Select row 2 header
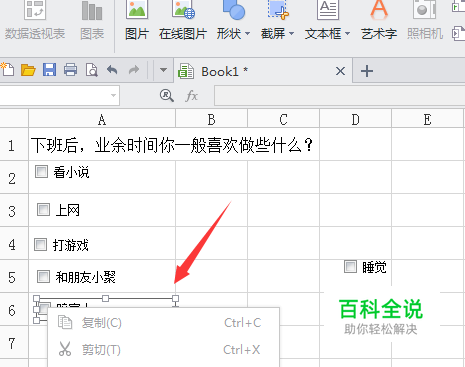 click(14, 177)
